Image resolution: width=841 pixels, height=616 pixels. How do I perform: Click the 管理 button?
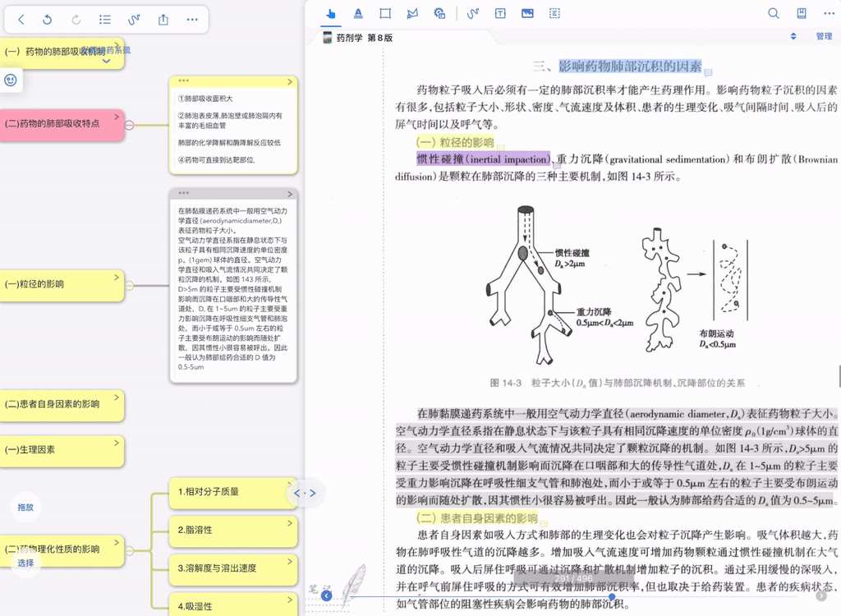[x=824, y=36]
